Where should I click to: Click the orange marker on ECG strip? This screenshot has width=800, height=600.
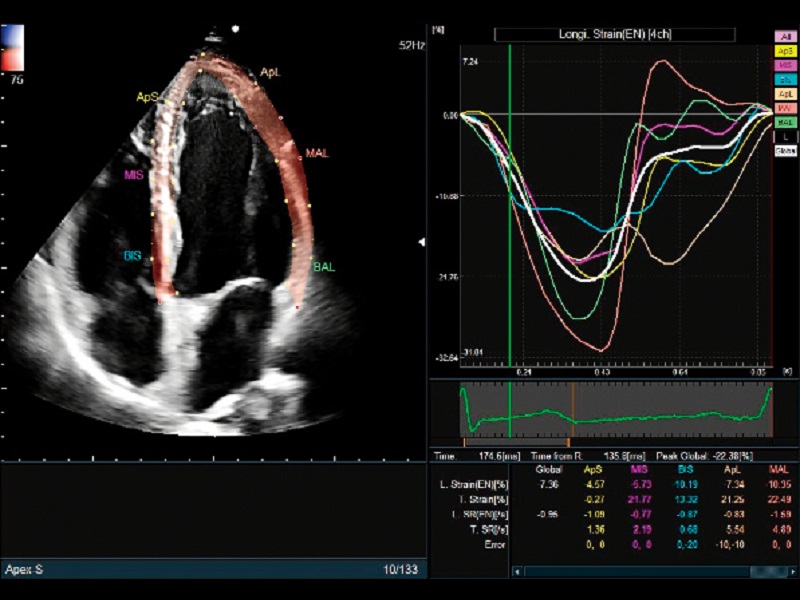[x=572, y=410]
